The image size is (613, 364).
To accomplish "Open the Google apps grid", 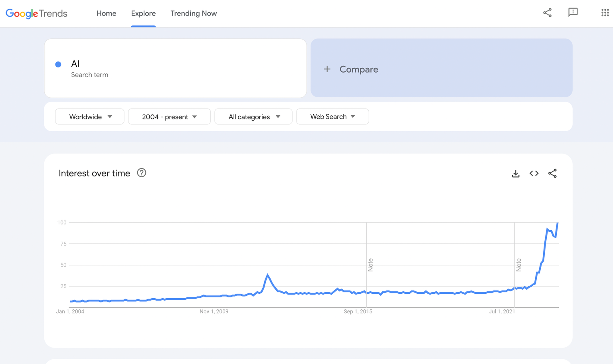I will 605,13.
